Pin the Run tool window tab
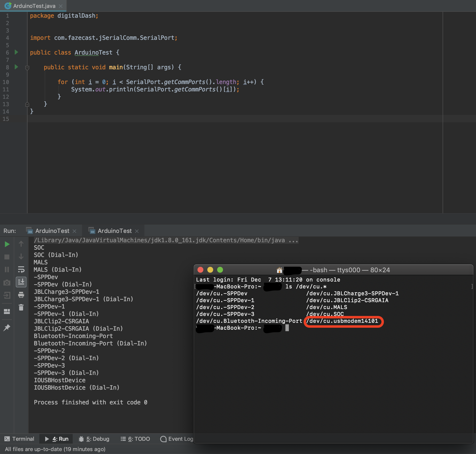 click(x=7, y=327)
